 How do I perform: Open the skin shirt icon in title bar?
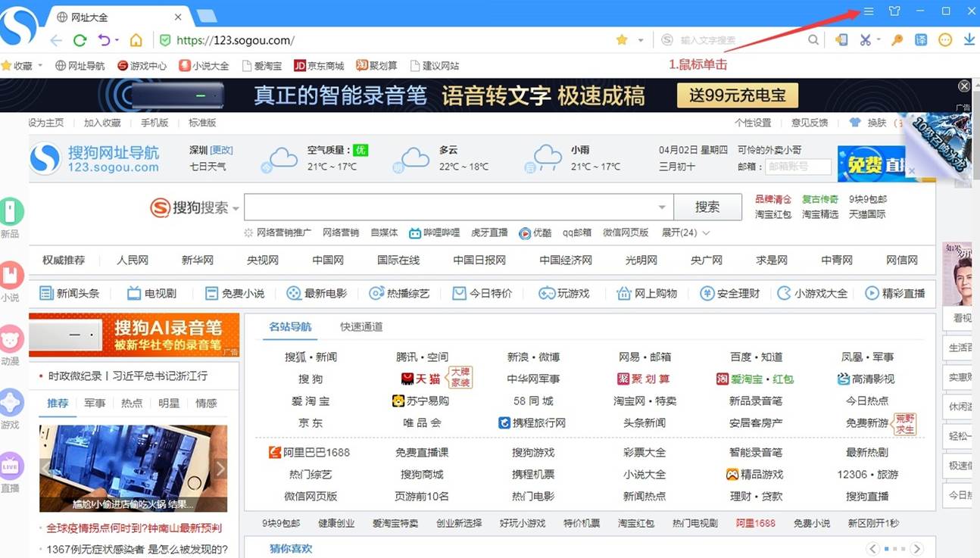894,11
